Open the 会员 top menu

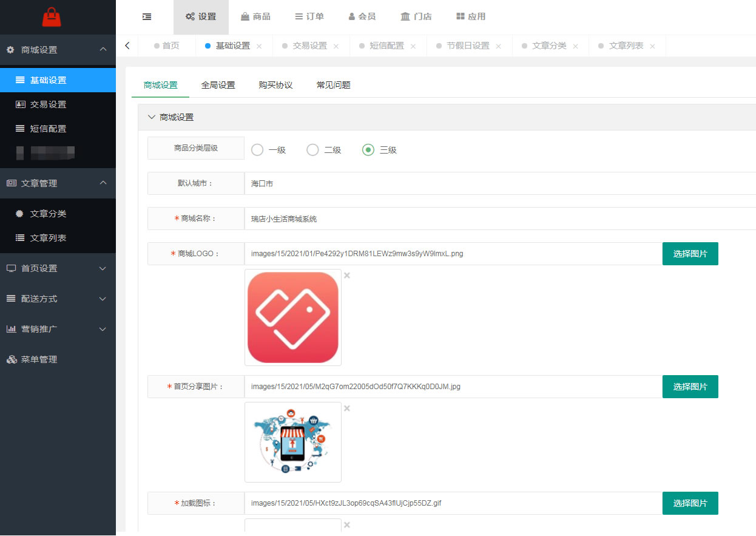tap(362, 17)
